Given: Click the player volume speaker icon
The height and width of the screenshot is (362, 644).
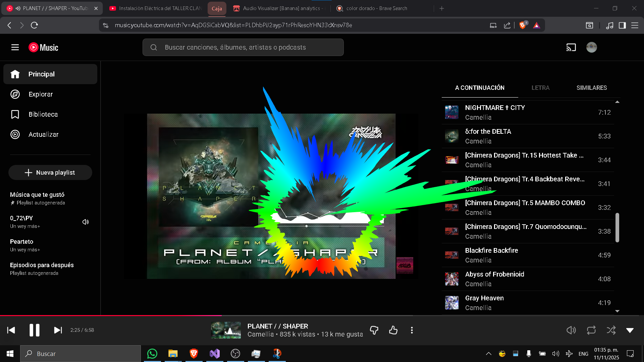Looking at the screenshot, I should 571,330.
